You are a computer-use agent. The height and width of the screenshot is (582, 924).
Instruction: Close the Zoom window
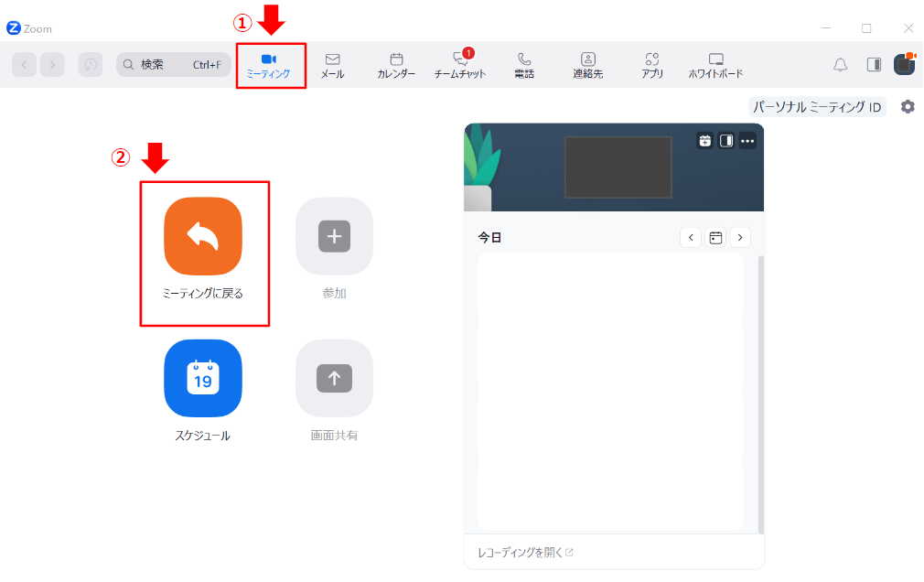point(908,27)
